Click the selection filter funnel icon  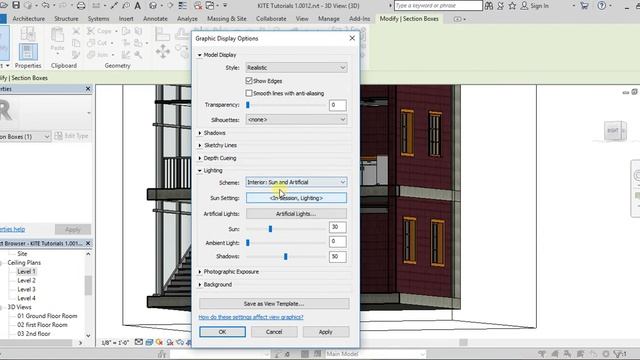coord(619,354)
